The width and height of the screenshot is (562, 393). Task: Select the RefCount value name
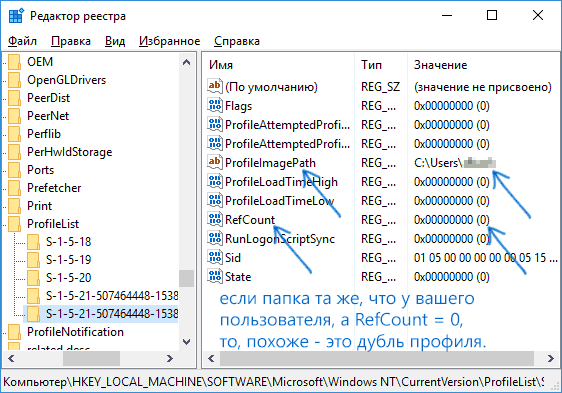[x=250, y=219]
